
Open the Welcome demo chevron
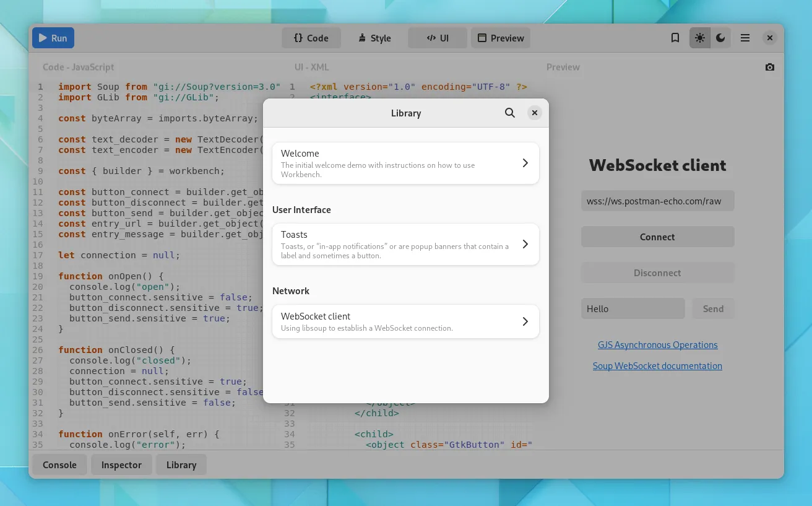(525, 163)
